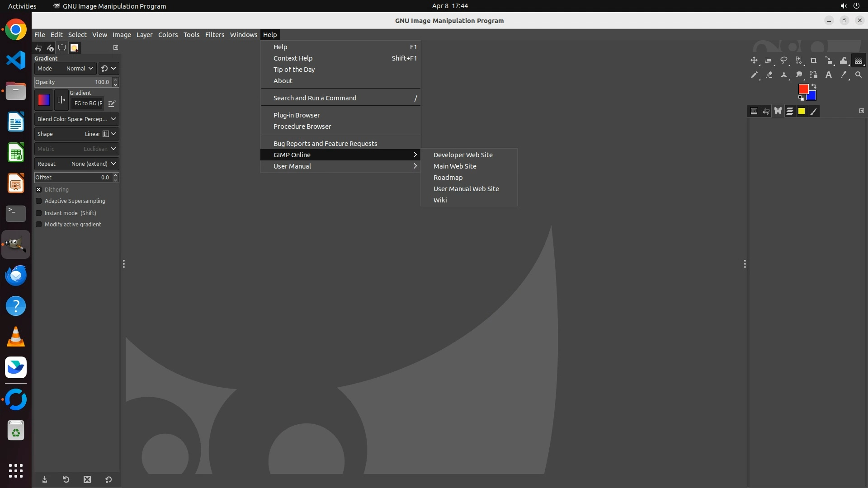The image size is (868, 488).
Task: Enable Adaptive Supersampling
Action: pos(39,201)
